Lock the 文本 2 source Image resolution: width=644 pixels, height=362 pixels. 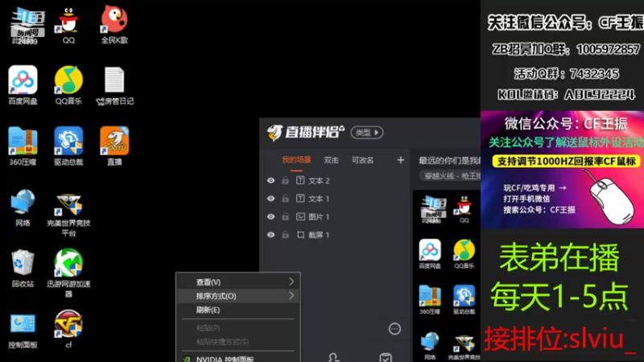click(285, 180)
